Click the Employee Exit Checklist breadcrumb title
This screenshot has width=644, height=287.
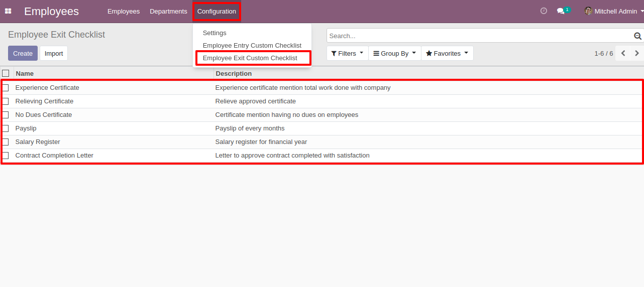click(x=57, y=35)
